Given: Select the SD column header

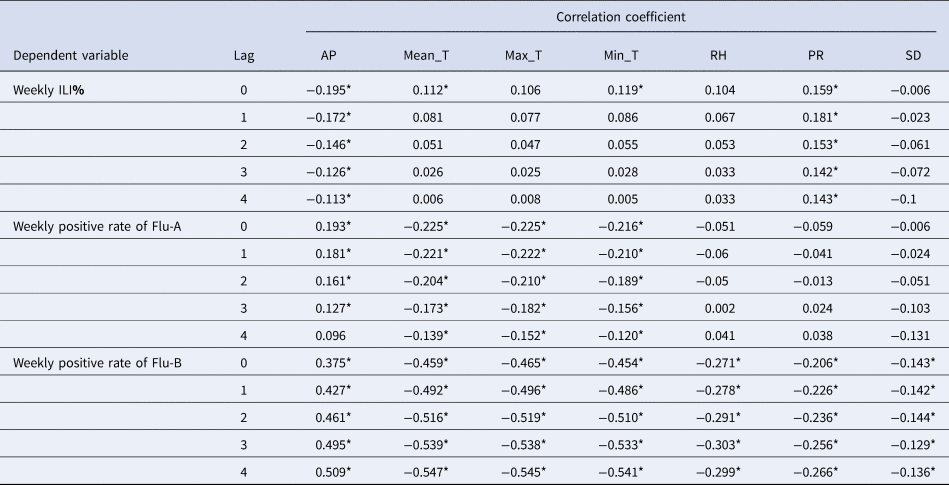Looking at the screenshot, I should point(911,56).
